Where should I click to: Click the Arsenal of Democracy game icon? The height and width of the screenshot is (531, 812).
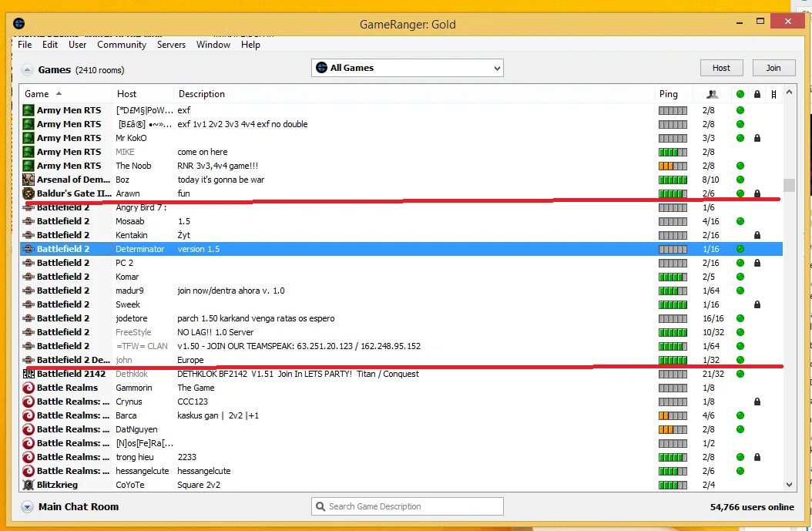(29, 180)
